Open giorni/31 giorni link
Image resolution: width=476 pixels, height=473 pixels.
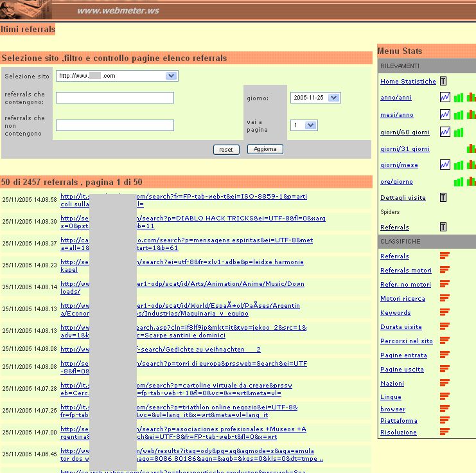click(405, 149)
